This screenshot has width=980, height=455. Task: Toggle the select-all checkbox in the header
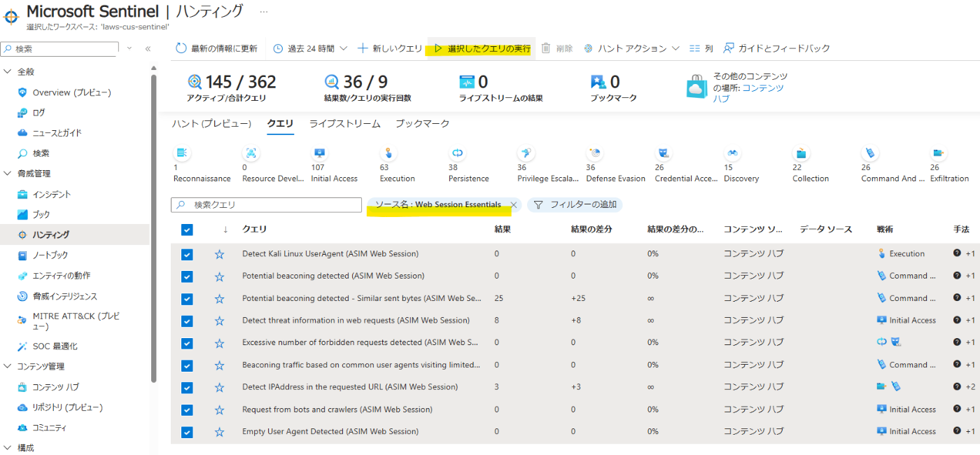tap(187, 230)
